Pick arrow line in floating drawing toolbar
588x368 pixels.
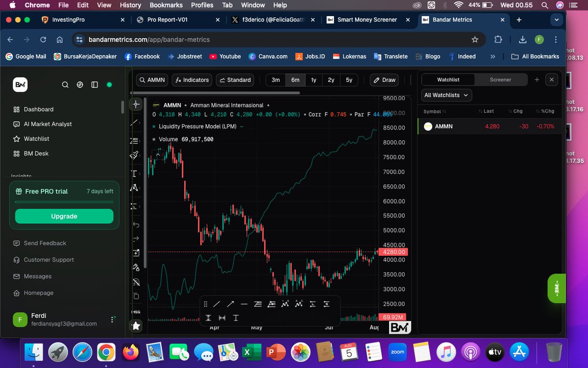(230, 304)
